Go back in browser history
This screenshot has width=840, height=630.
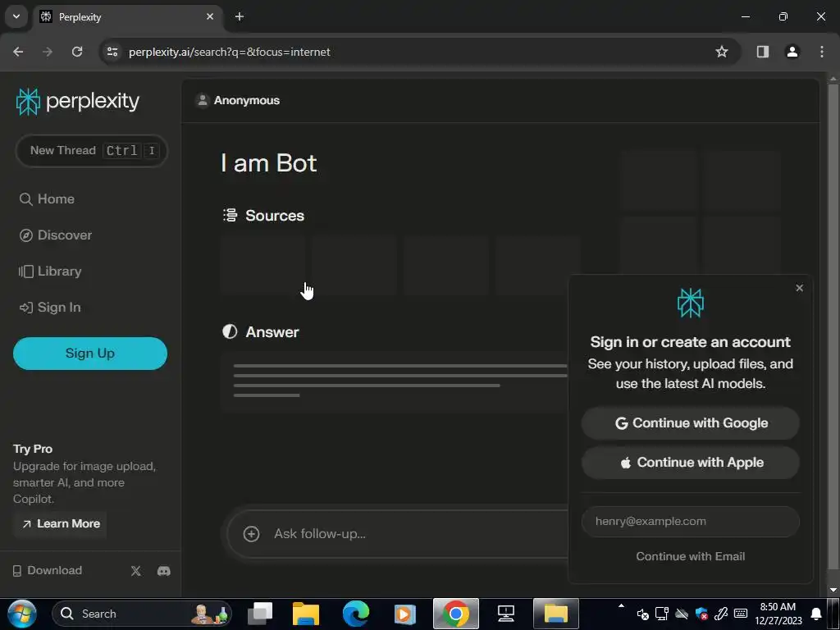coord(18,52)
